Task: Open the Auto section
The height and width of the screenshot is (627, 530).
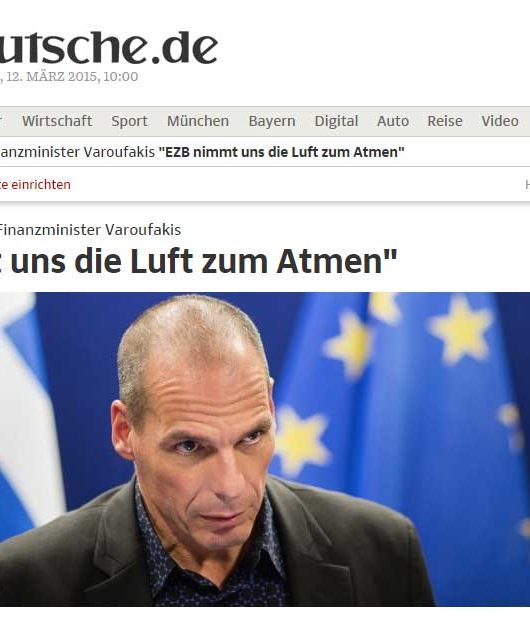Action: [x=393, y=121]
